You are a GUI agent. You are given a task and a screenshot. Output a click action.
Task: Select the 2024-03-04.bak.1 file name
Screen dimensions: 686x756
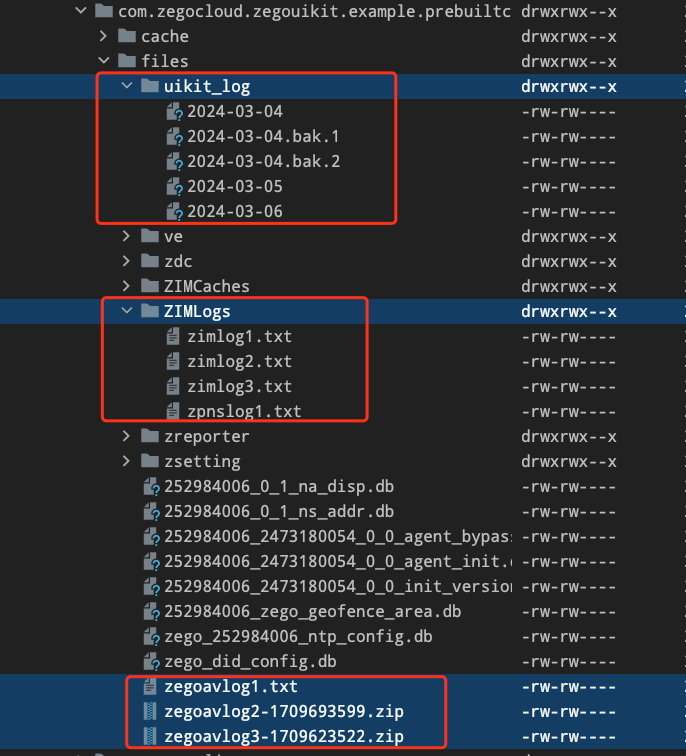point(263,136)
